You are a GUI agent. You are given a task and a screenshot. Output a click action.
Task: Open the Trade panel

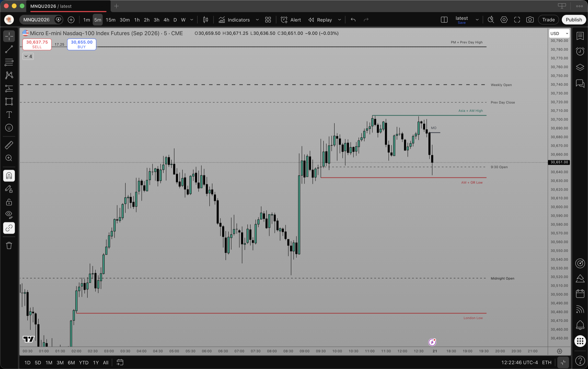(548, 20)
